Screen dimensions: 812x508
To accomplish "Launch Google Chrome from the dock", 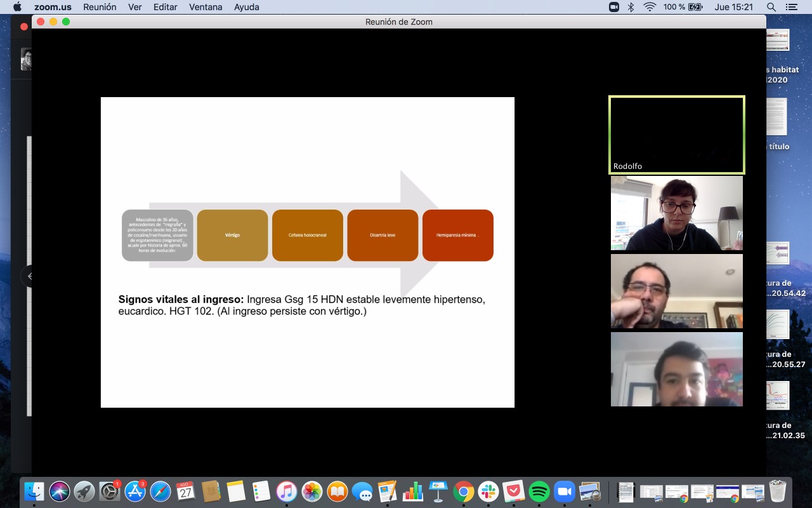I will click(x=463, y=491).
